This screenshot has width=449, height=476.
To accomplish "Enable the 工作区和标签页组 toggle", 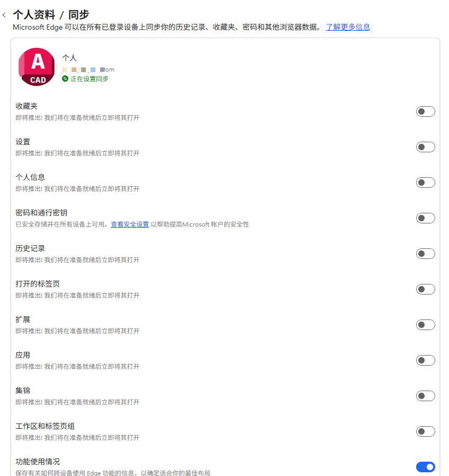I will point(425,431).
